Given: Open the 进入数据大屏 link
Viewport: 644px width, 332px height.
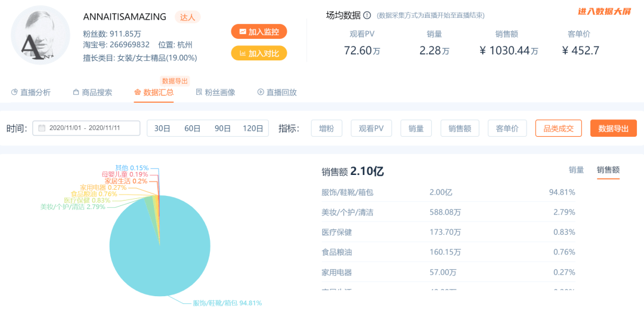Looking at the screenshot, I should [603, 11].
